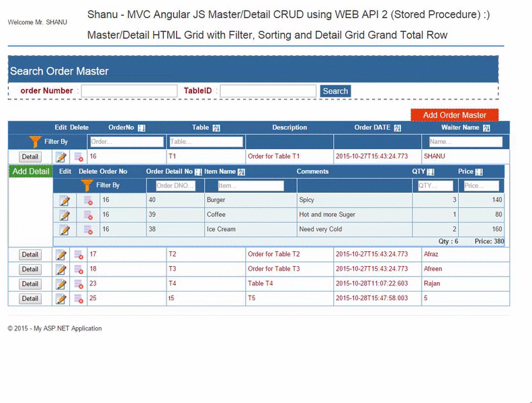
Task: Click Add Order Master button
Action: click(x=455, y=115)
